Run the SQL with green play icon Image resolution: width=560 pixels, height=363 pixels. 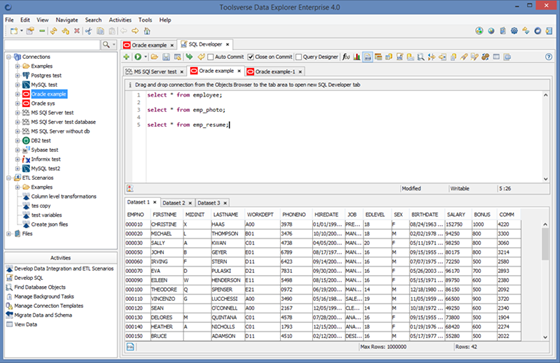[x=138, y=57]
